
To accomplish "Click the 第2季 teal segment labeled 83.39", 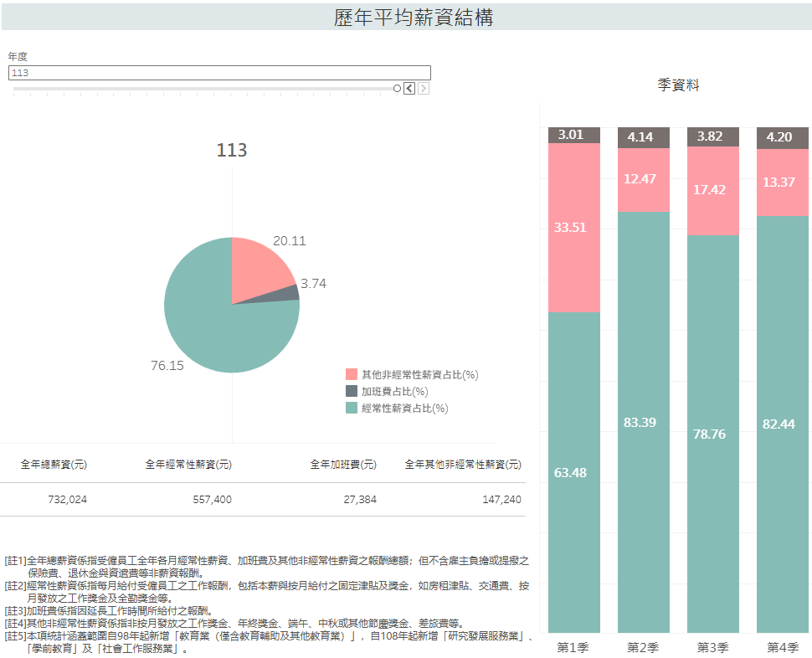I will point(644,422).
